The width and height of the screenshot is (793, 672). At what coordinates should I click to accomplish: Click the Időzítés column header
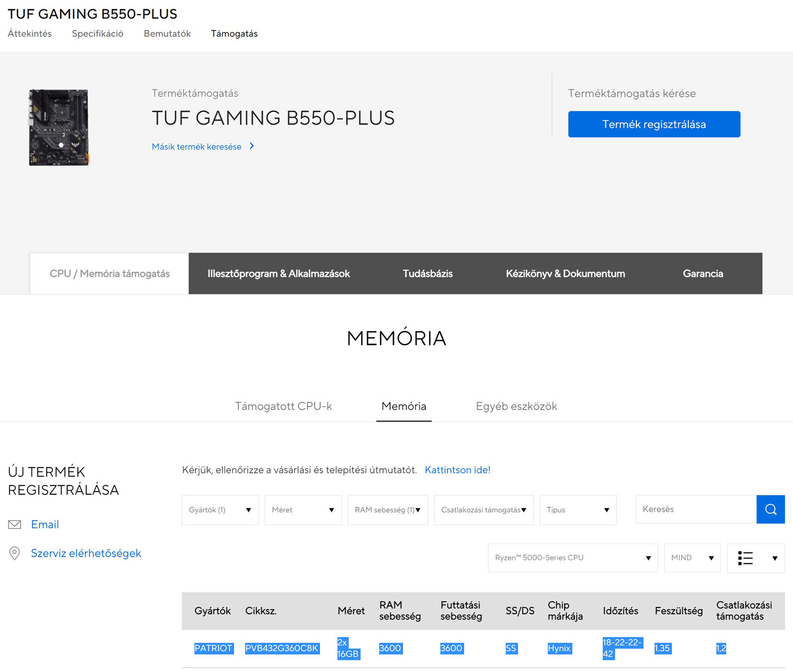point(620,611)
